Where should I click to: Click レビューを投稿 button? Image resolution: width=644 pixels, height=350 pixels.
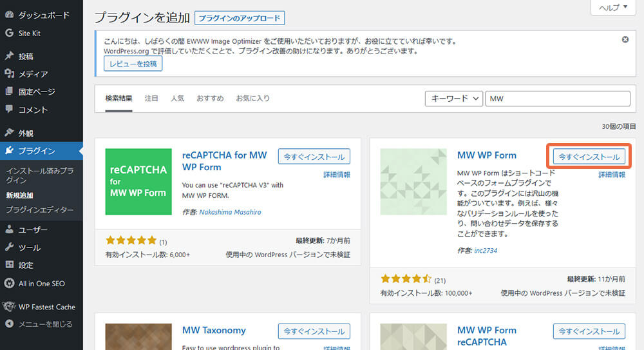pos(133,64)
